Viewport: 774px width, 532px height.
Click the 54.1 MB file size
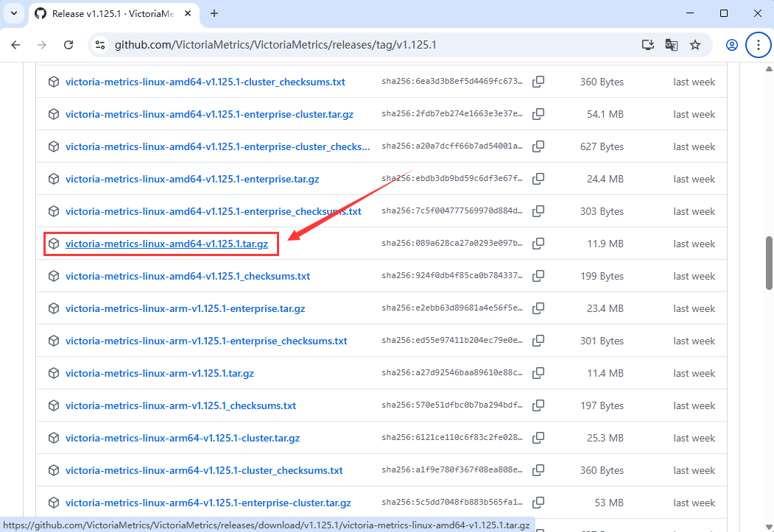click(605, 114)
